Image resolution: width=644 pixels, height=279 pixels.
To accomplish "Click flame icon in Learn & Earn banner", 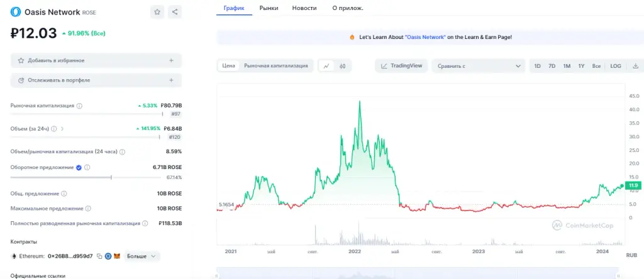I will coord(352,37).
